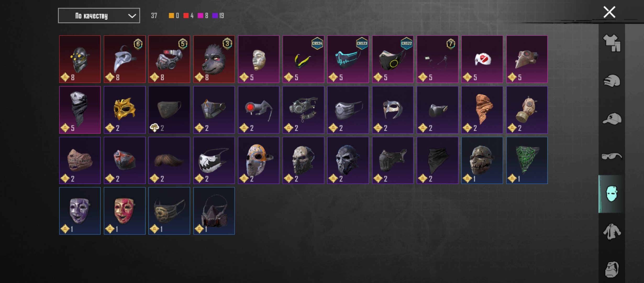Click the chevron arrow of the sort dropdown
The width and height of the screenshot is (644, 283).
point(132,16)
